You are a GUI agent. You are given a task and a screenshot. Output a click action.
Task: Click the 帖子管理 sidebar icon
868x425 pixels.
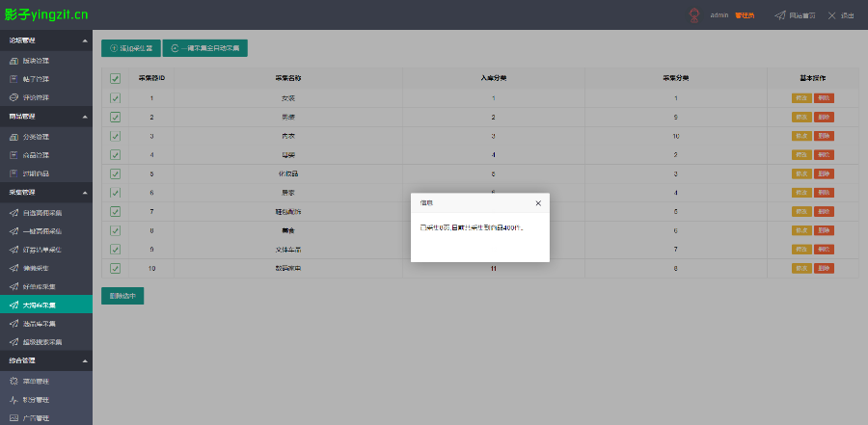point(14,79)
